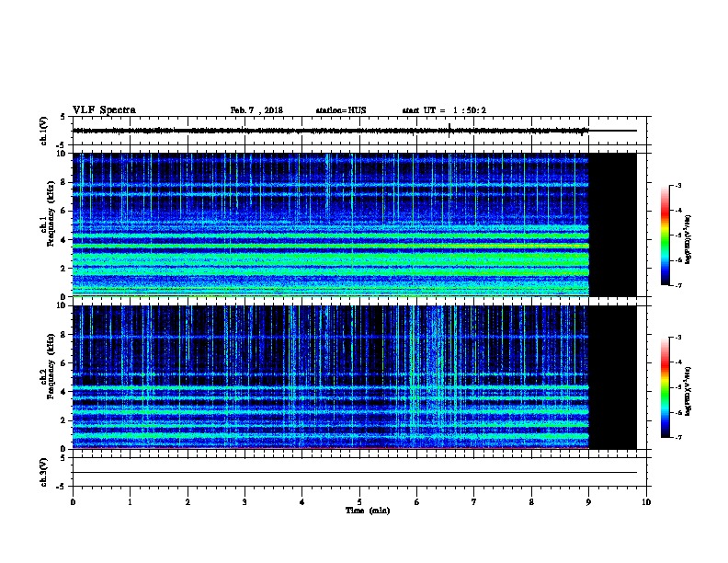Image resolution: width=728 pixels, height=563 pixels.
Task: Click the "-7" label on ch.2 color bar
Action: click(x=677, y=437)
